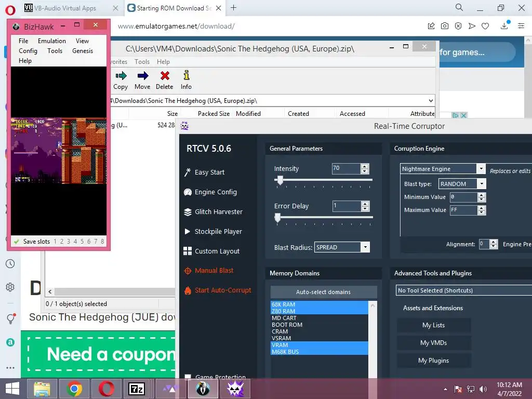Click the Intensity value input field
The width and height of the screenshot is (532, 399).
tap(346, 168)
